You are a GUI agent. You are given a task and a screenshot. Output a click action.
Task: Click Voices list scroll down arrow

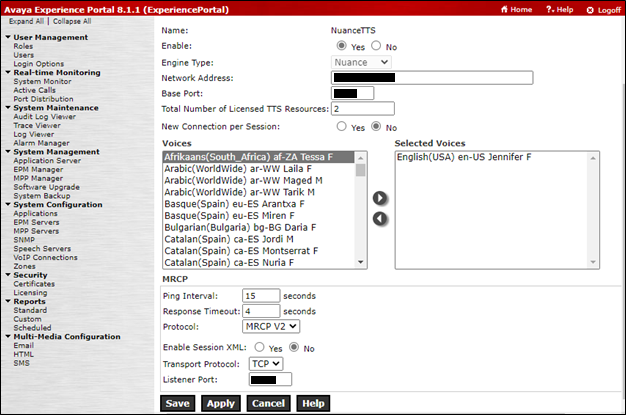point(361,262)
